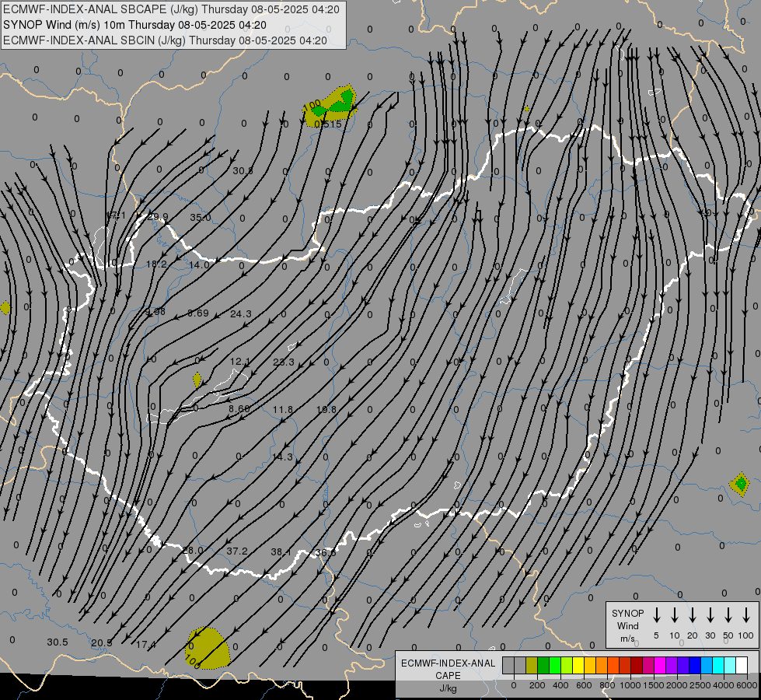Pick the cyan swatch ending at 4000

[x=717, y=665]
